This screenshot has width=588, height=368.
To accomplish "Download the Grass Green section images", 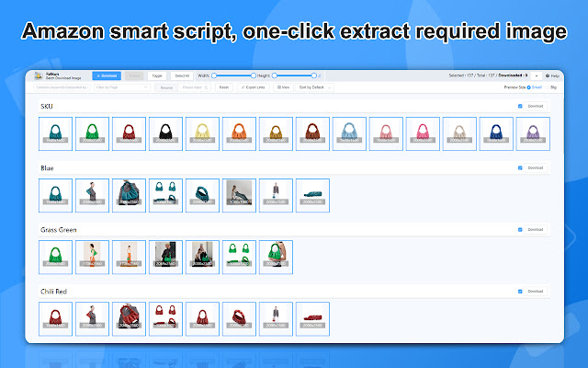I will pos(535,229).
